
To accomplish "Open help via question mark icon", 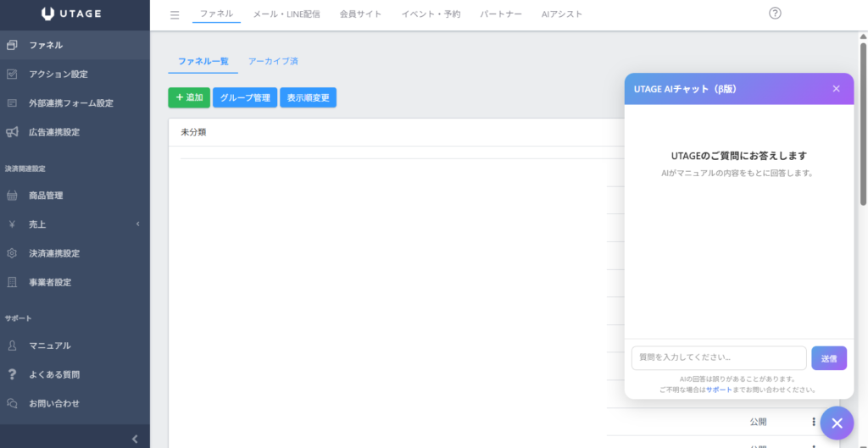I will (774, 14).
